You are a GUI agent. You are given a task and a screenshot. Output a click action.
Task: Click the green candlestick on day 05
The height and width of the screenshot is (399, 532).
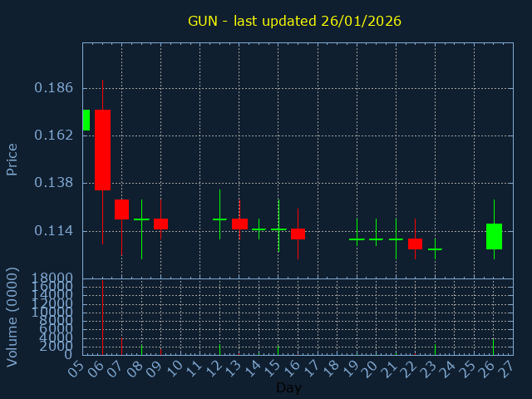[86, 120]
